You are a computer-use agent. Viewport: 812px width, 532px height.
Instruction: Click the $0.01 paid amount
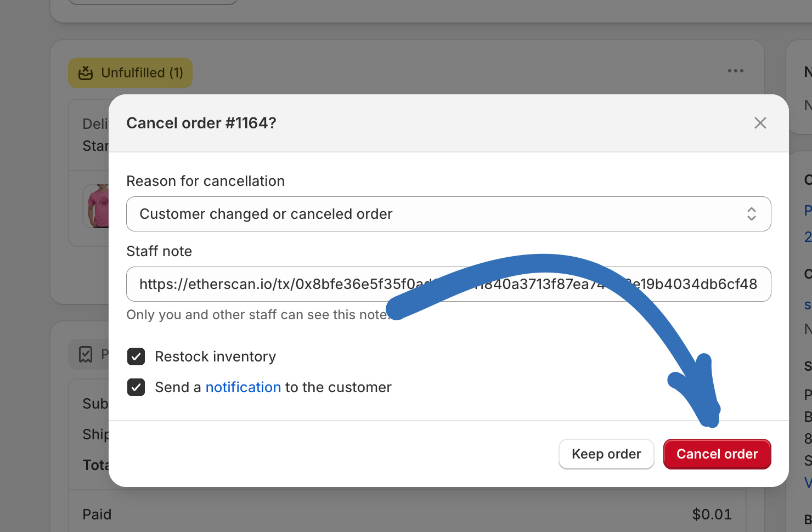click(712, 514)
